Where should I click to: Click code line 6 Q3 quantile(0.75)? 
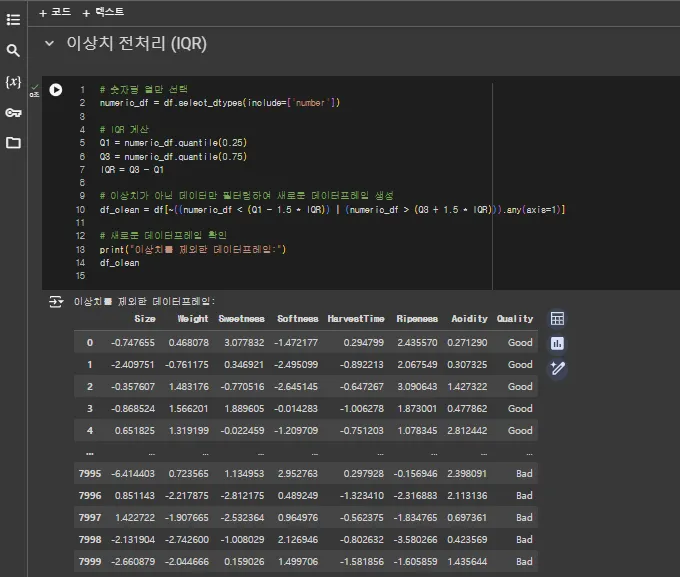point(173,157)
